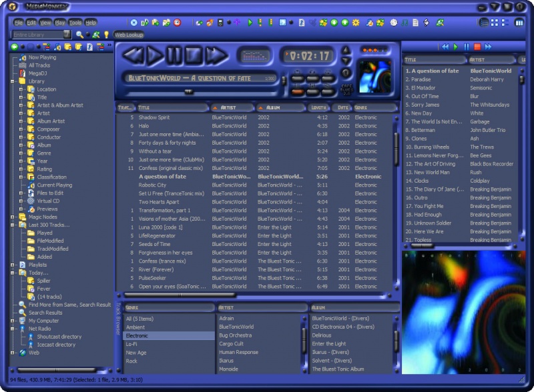Image resolution: width=534 pixels, height=392 pixels.
Task: Open the Entire Library search dropdown
Action: pos(67,34)
